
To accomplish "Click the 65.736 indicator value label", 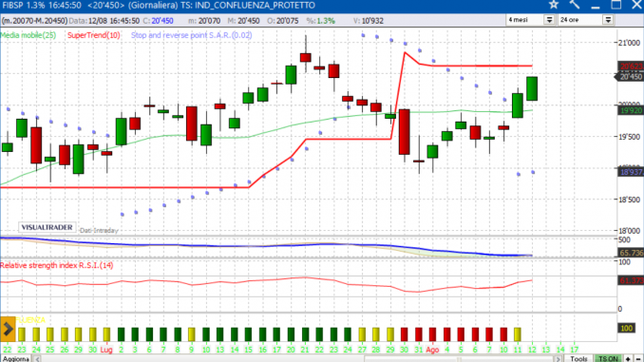I will [x=632, y=253].
